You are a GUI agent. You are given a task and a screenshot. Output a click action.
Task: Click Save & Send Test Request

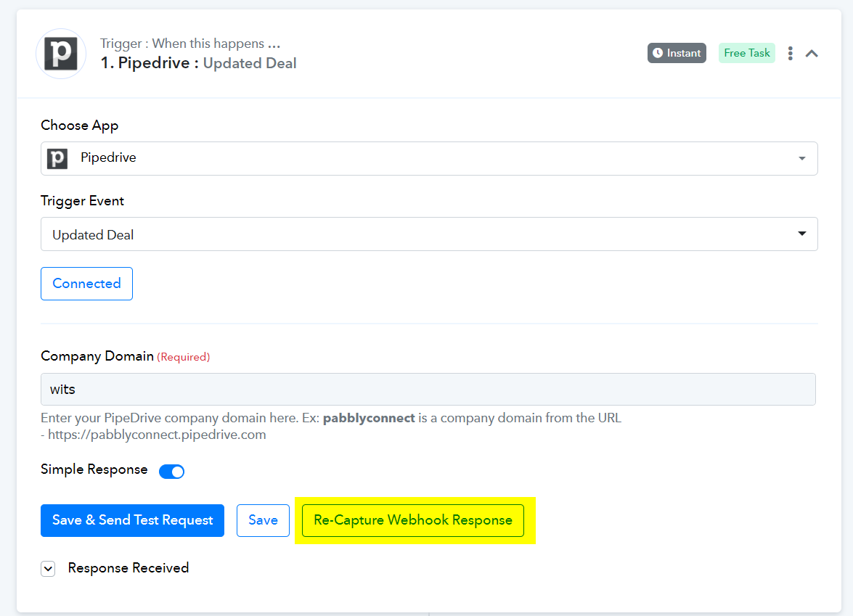tap(132, 520)
